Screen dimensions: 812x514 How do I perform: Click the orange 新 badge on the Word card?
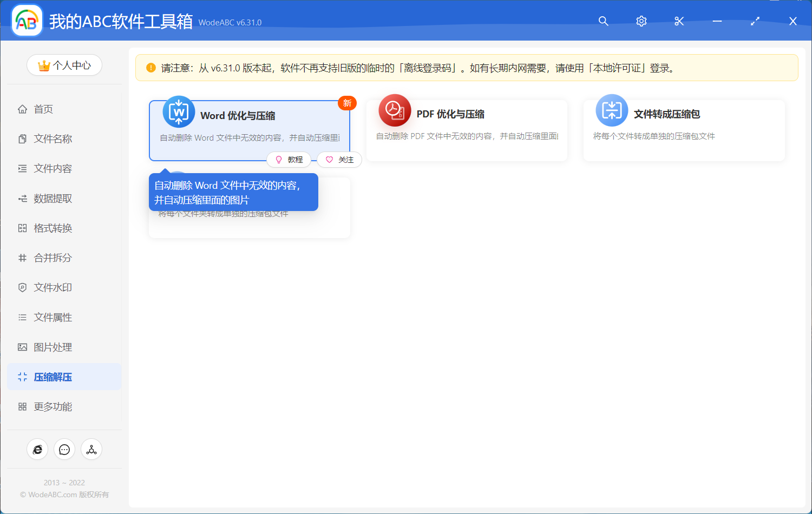347,103
